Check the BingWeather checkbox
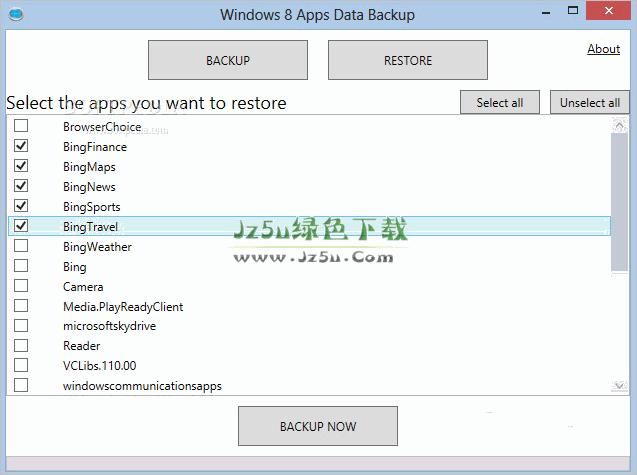Image resolution: width=637 pixels, height=475 pixels. coord(21,246)
